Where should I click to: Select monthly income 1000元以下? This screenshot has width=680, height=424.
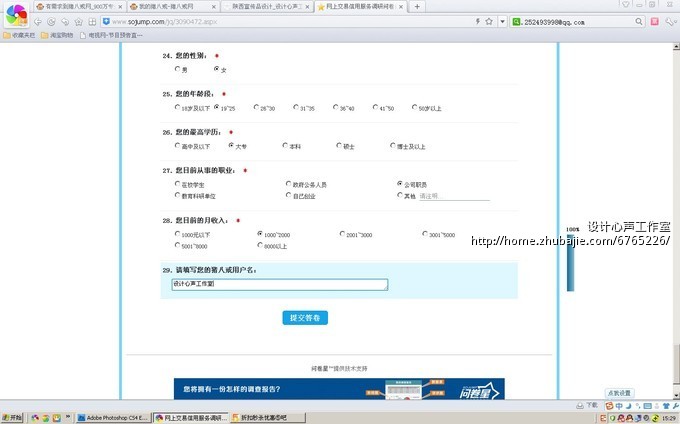coord(177,234)
